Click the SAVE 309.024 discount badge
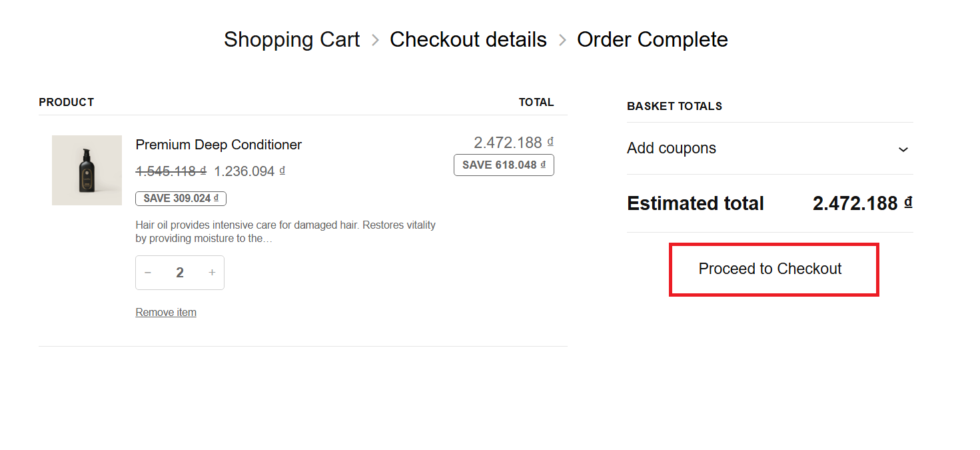980x450 pixels. click(x=181, y=198)
